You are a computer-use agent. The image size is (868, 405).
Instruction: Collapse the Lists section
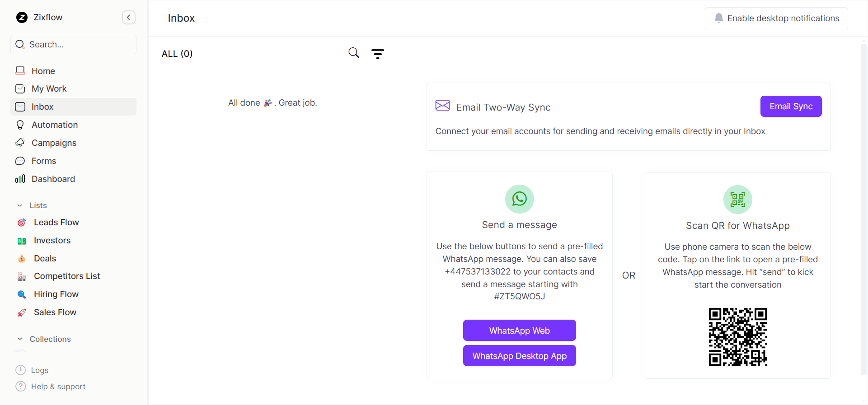click(x=20, y=205)
